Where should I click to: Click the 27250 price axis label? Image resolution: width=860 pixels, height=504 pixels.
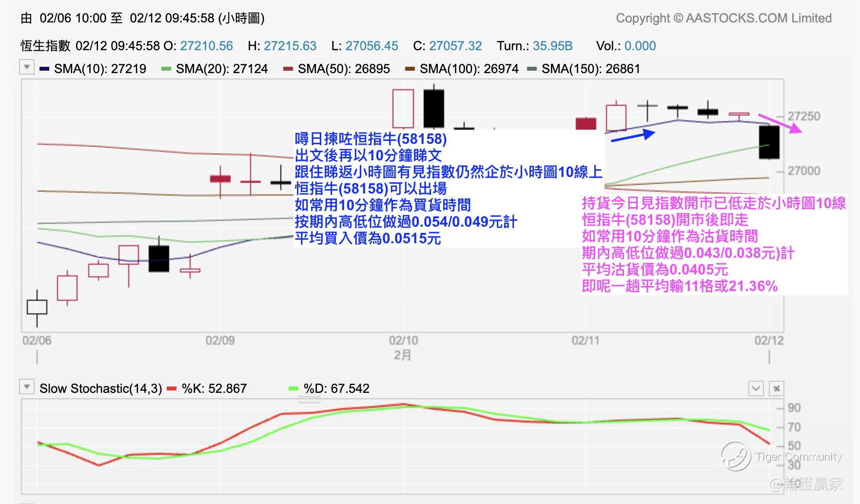coord(804,116)
